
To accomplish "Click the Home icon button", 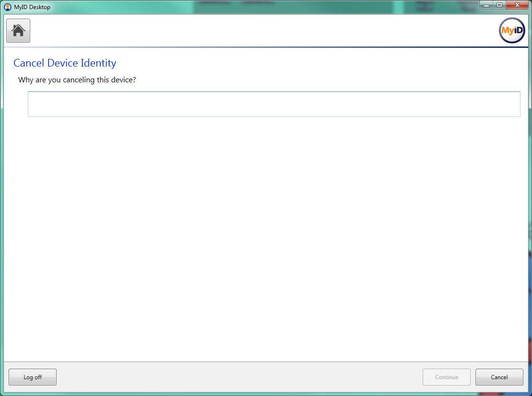I will 18,31.
